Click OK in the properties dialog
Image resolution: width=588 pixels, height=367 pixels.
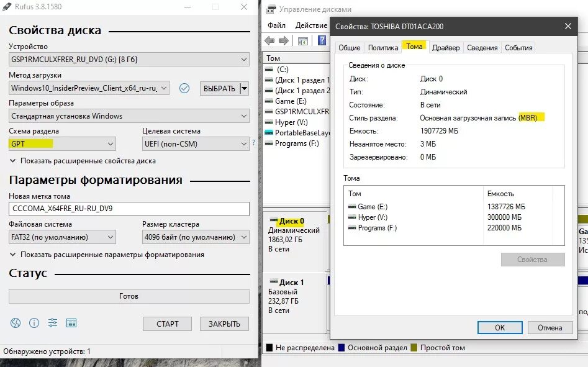[x=500, y=327]
